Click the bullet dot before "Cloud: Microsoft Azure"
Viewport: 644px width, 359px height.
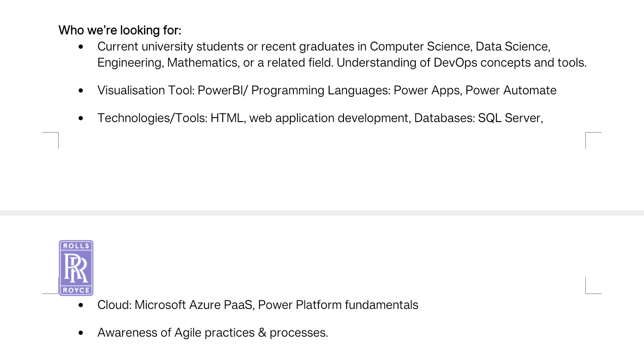coord(80,305)
